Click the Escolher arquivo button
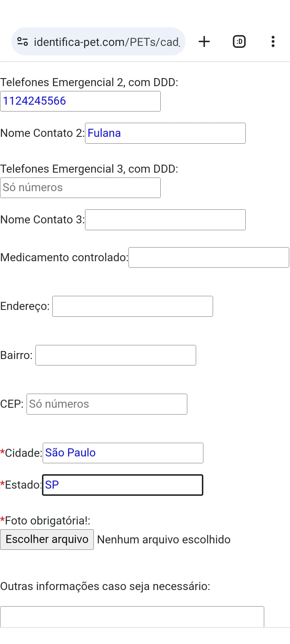 click(x=47, y=539)
